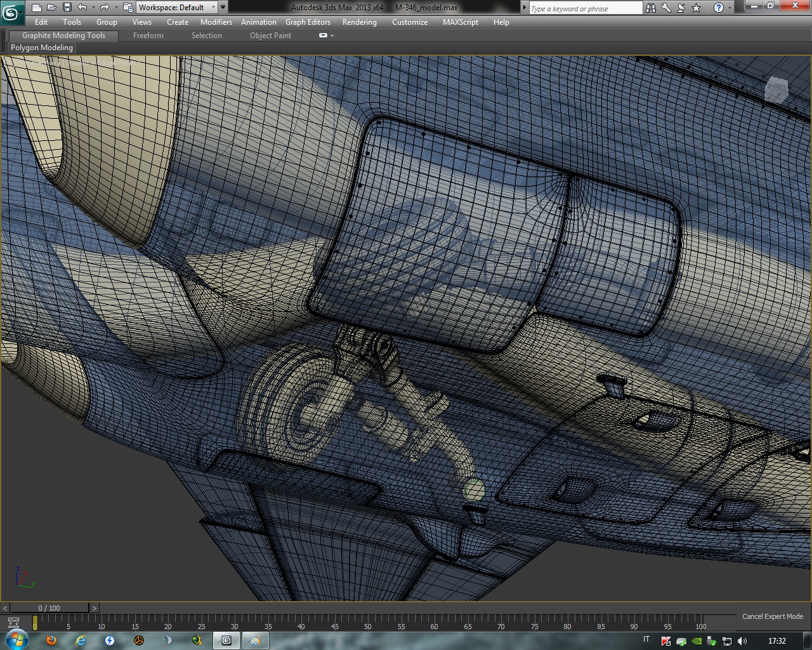Expand the quick access toolbar customize arrow
The width and height of the screenshot is (812, 650).
[223, 8]
